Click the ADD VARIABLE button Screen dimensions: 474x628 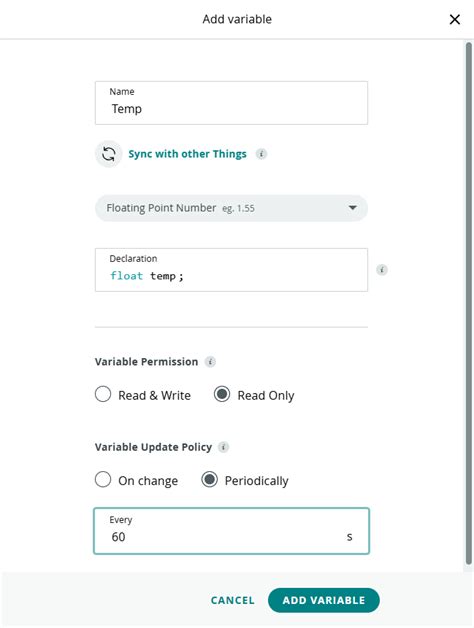[x=324, y=600]
